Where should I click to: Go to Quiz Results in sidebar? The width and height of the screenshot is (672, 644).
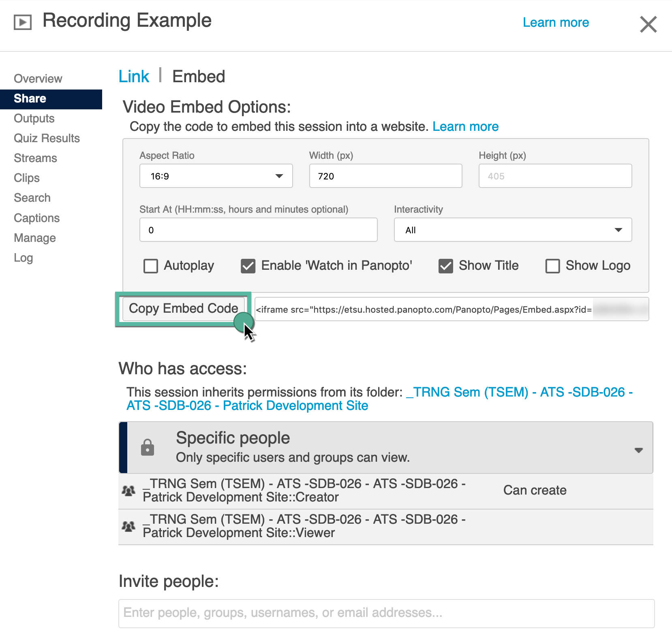[x=47, y=138]
